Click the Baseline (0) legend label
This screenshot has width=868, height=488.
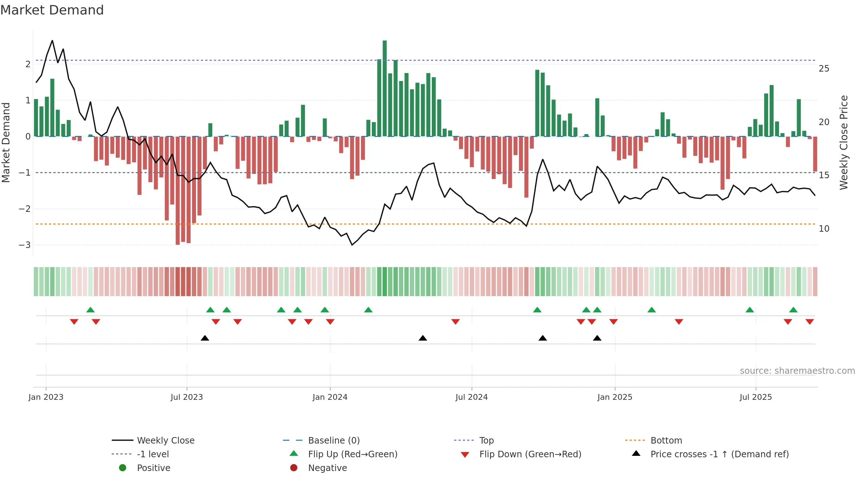click(x=334, y=440)
